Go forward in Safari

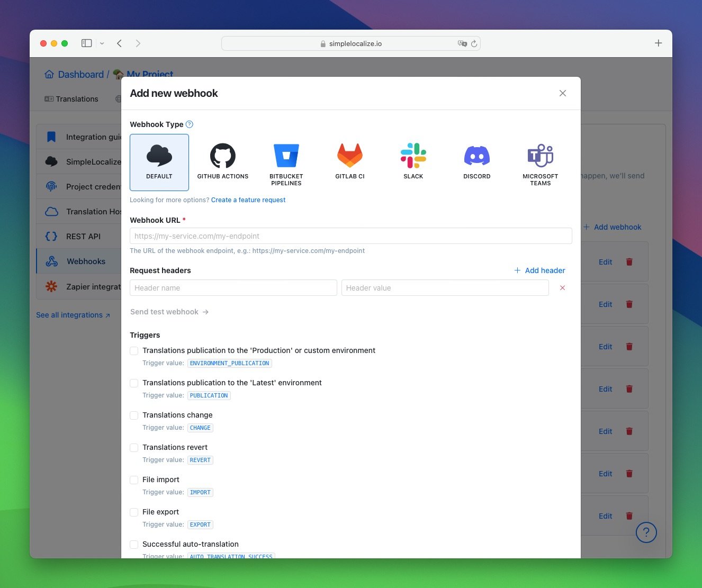point(138,43)
